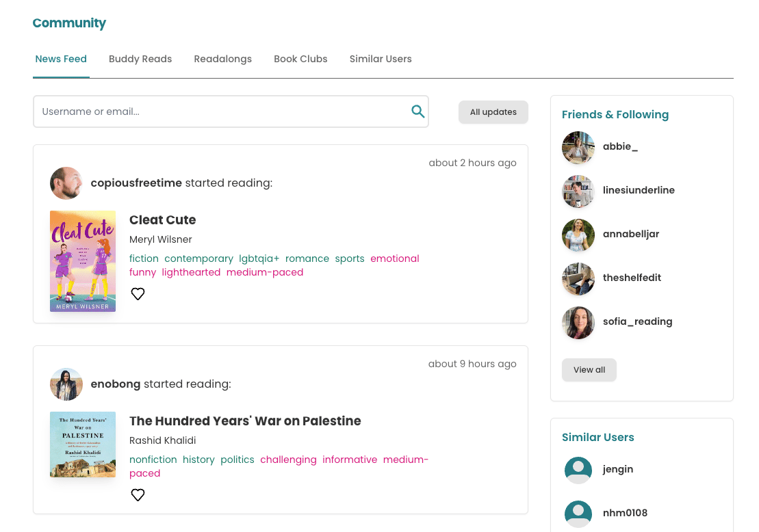Click theshelfedit avatar picture
The width and height of the screenshot is (759, 532).
(578, 278)
